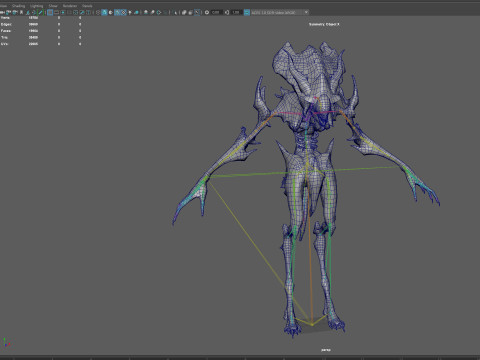Open Camera Attributes from panel toolbar
This screenshot has height=360, width=480.
coord(15,12)
